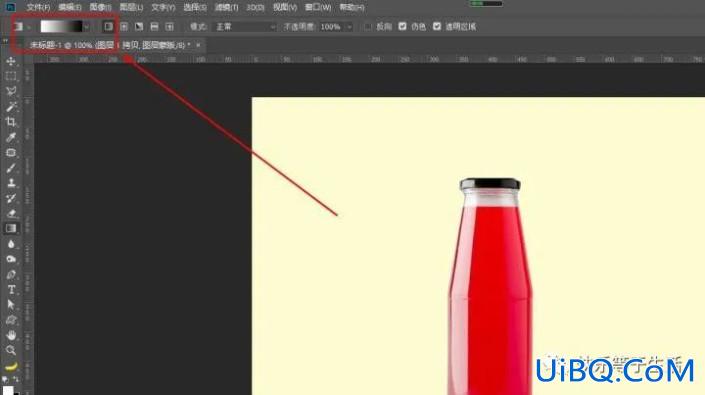Open the 文件(F) menu

pos(38,7)
